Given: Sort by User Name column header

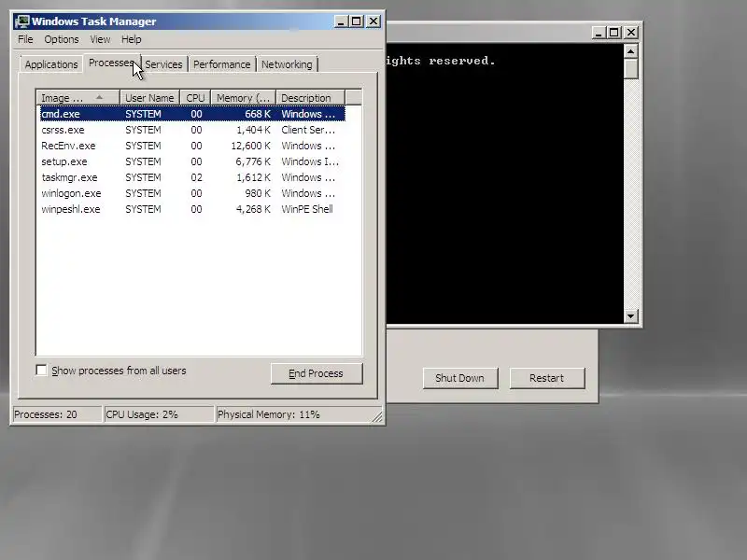Looking at the screenshot, I should click(149, 98).
